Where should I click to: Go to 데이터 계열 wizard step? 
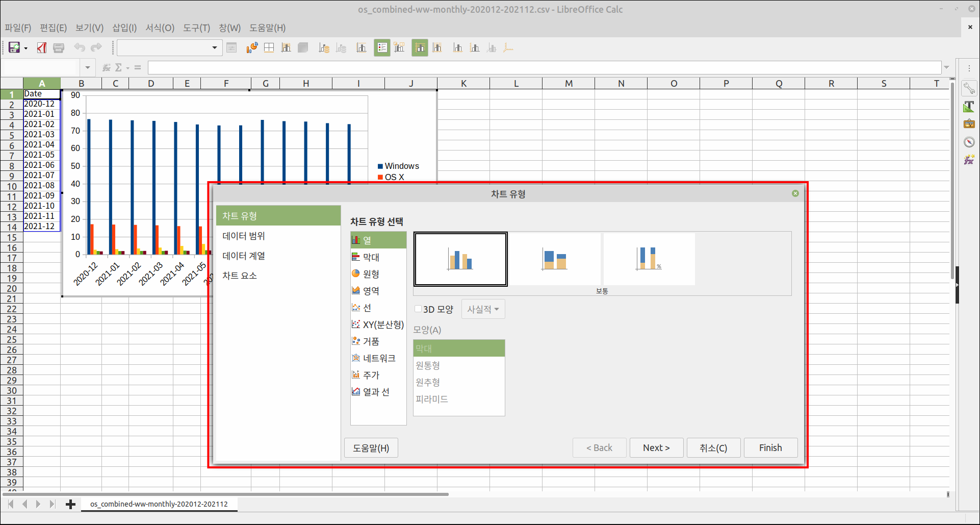pyautogui.click(x=278, y=256)
